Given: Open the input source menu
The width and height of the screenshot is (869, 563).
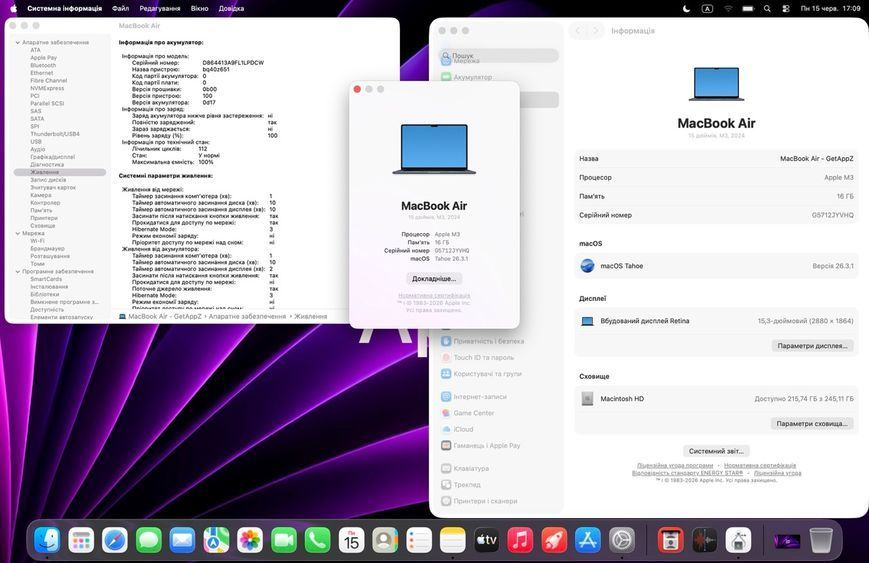Looking at the screenshot, I should (x=707, y=8).
